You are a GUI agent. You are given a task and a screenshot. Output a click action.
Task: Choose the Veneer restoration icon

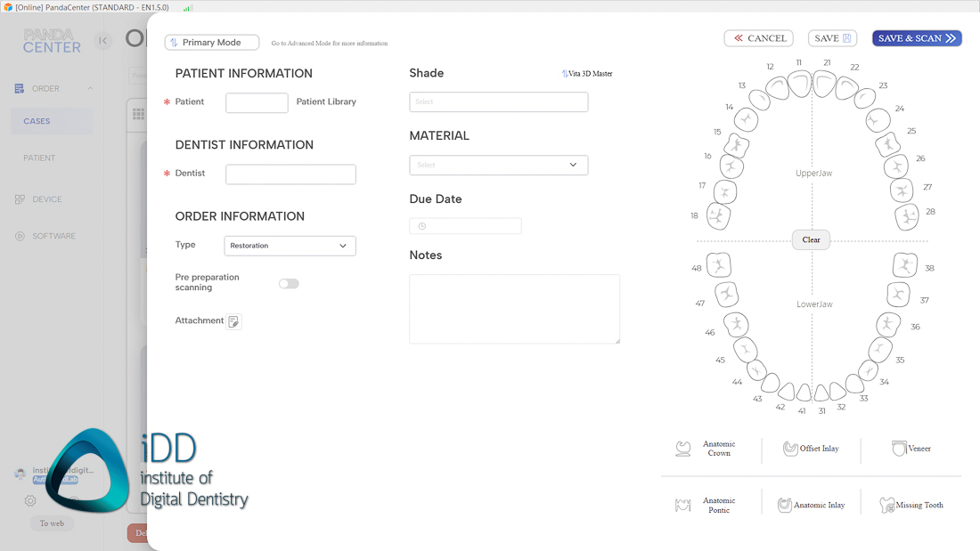tap(899, 449)
